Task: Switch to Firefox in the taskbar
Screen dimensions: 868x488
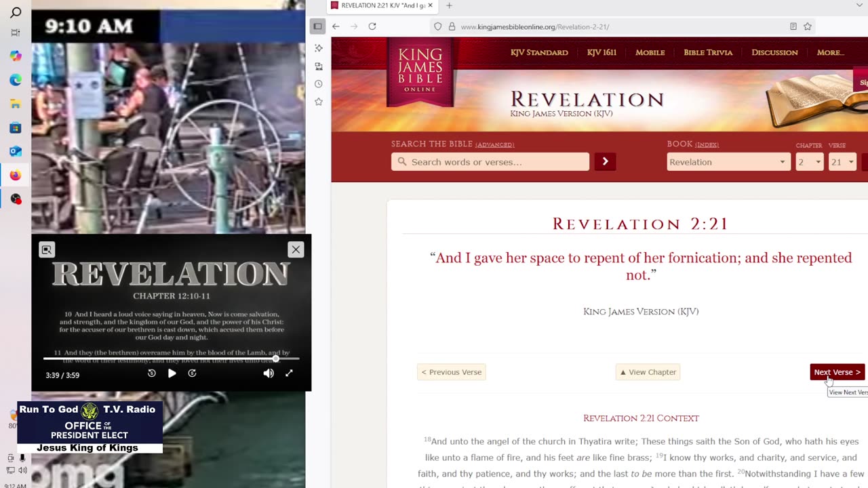Action: (x=16, y=176)
